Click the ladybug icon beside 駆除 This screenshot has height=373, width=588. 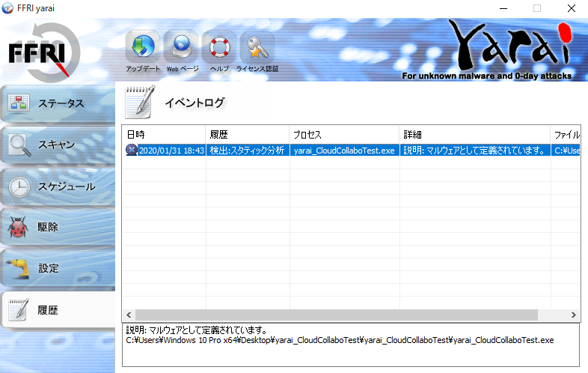pos(18,228)
